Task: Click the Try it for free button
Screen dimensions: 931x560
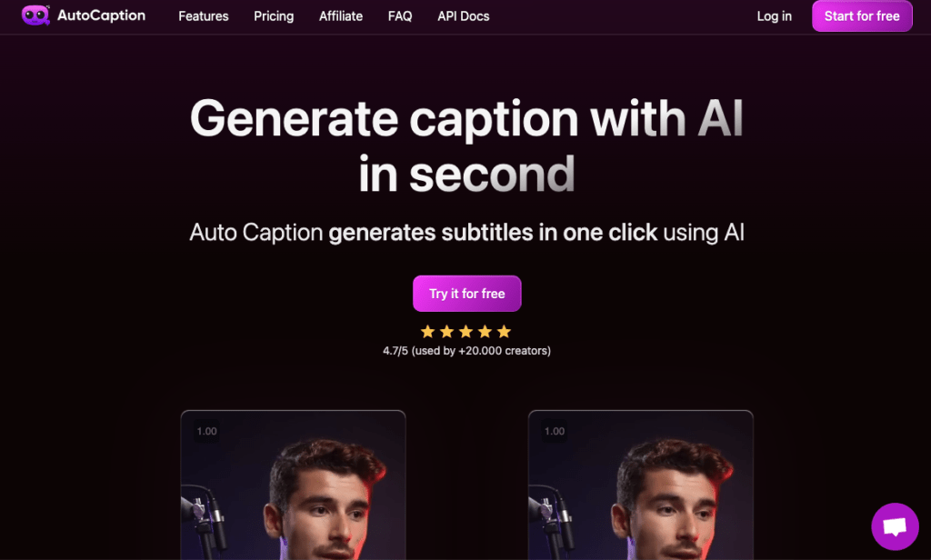Action: point(467,294)
